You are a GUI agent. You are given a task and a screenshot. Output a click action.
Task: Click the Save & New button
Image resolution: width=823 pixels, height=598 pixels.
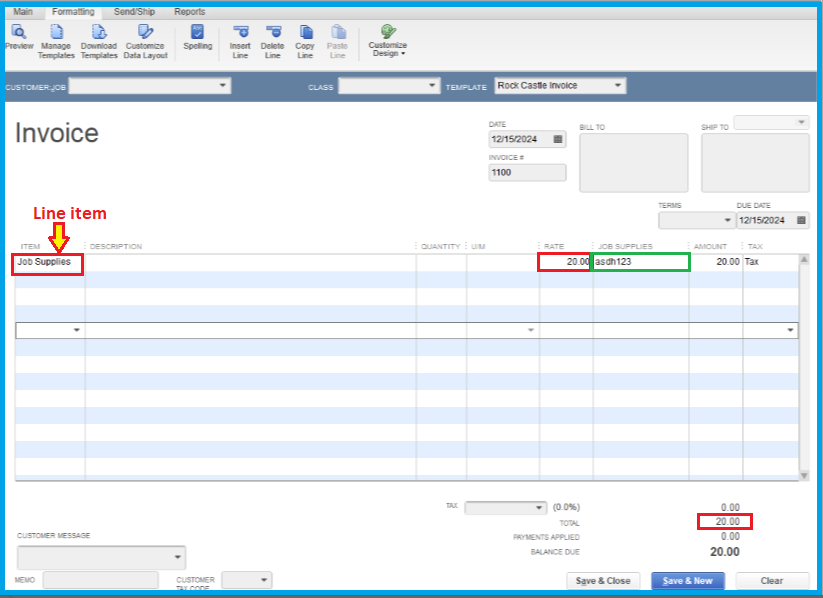[x=688, y=581]
